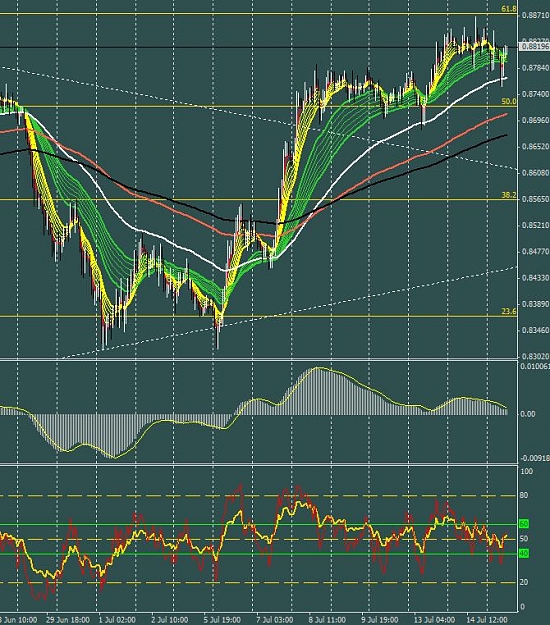Click RSI scale label 50
Viewport: 550px width, 625px height.
click(x=524, y=539)
